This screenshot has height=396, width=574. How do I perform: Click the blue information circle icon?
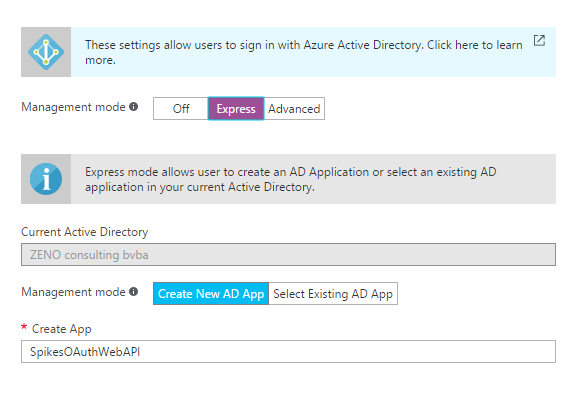click(46, 179)
